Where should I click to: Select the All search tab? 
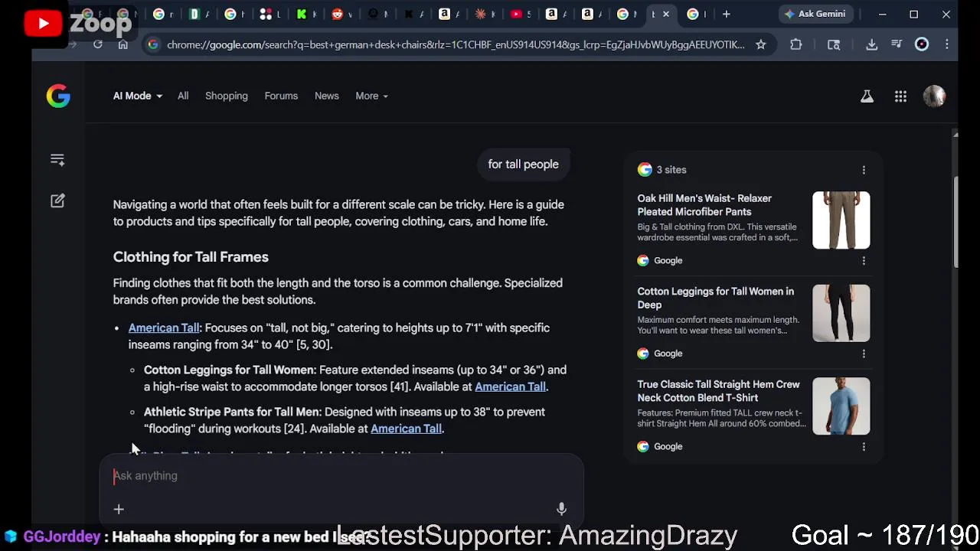pyautogui.click(x=183, y=96)
